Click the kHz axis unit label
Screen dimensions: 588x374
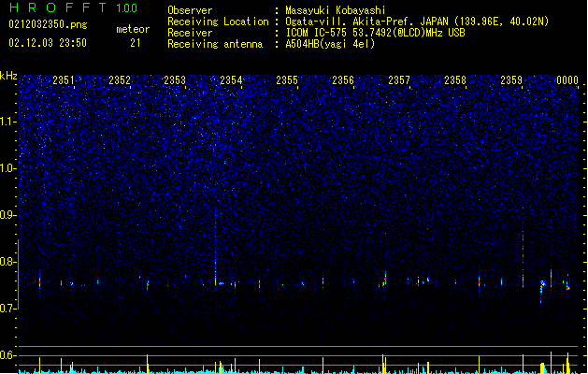coord(8,76)
